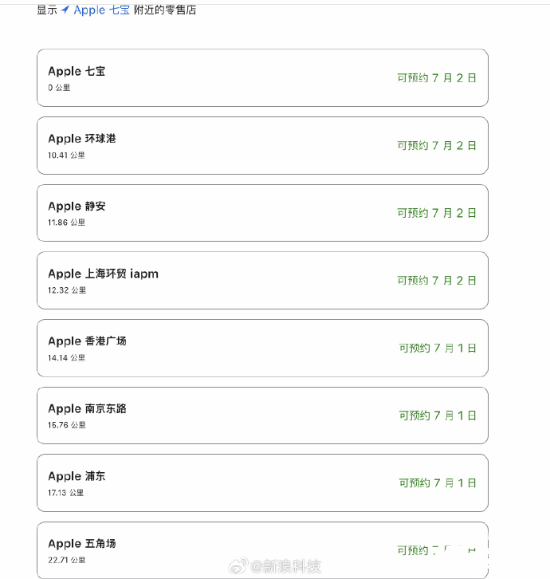The image size is (550, 579).
Task: Click 可预约 7 月 2 日 for Apple 七宝
Action: (437, 78)
